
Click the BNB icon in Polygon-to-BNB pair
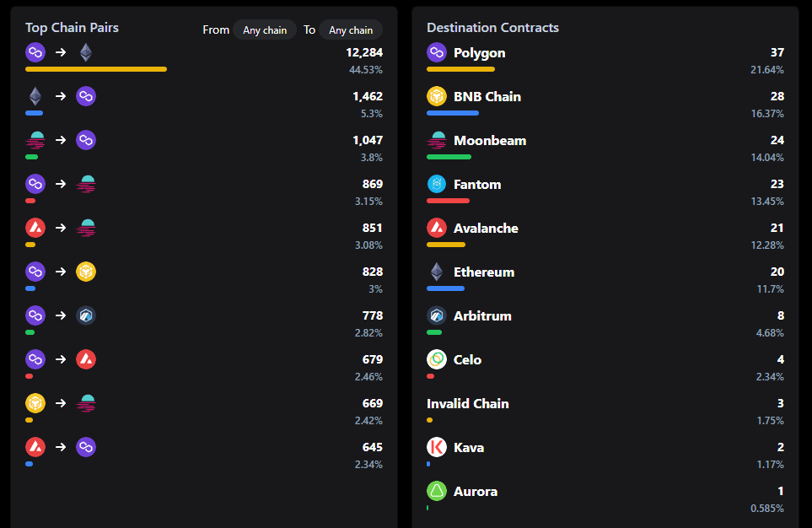point(86,272)
